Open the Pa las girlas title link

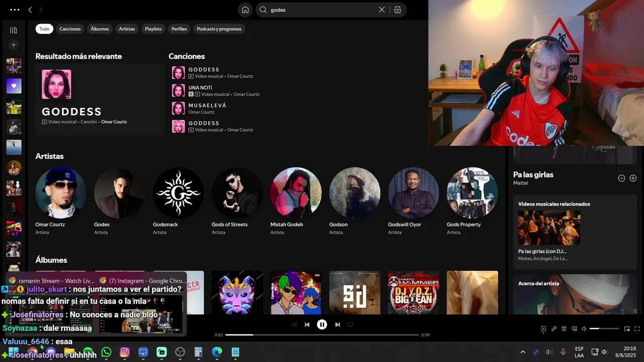click(x=533, y=174)
